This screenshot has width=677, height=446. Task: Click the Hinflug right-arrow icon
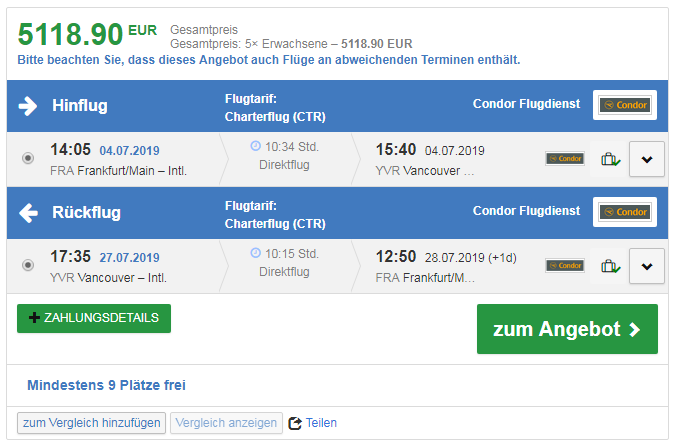[x=29, y=106]
